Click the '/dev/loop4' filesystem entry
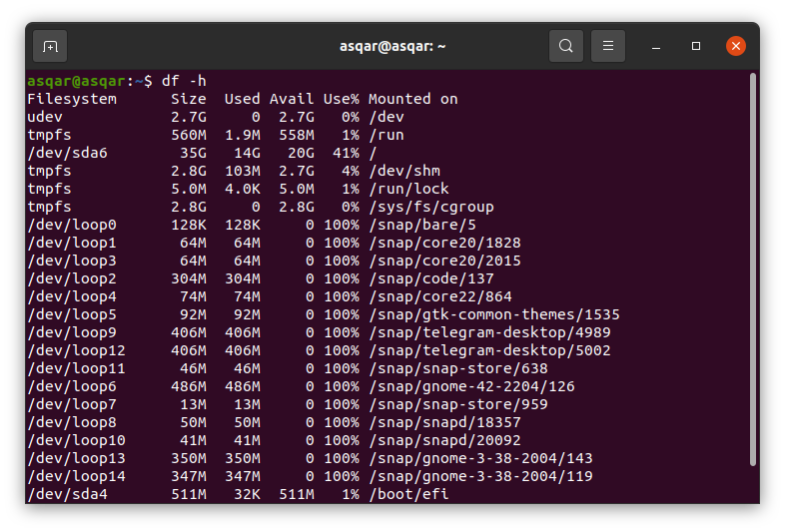The height and width of the screenshot is (532, 785). click(x=72, y=296)
